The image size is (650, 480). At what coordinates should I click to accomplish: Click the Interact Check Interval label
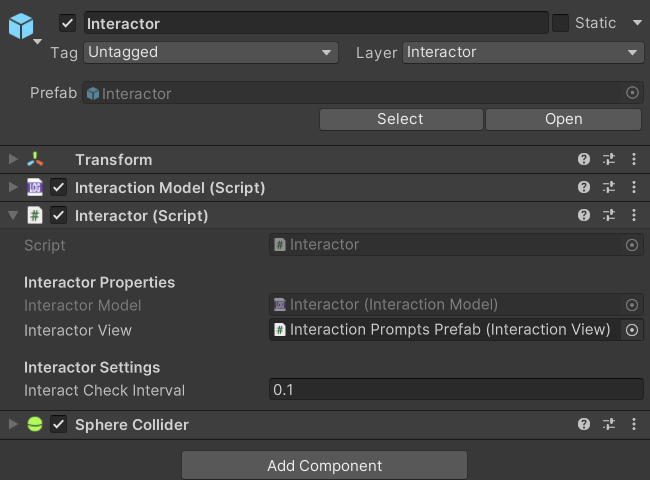pos(104,390)
